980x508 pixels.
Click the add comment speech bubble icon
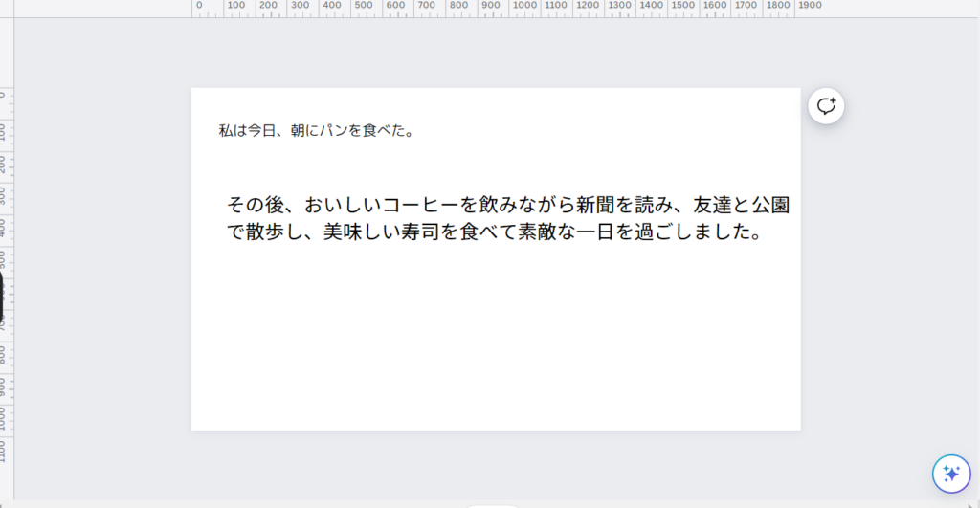[x=826, y=106]
